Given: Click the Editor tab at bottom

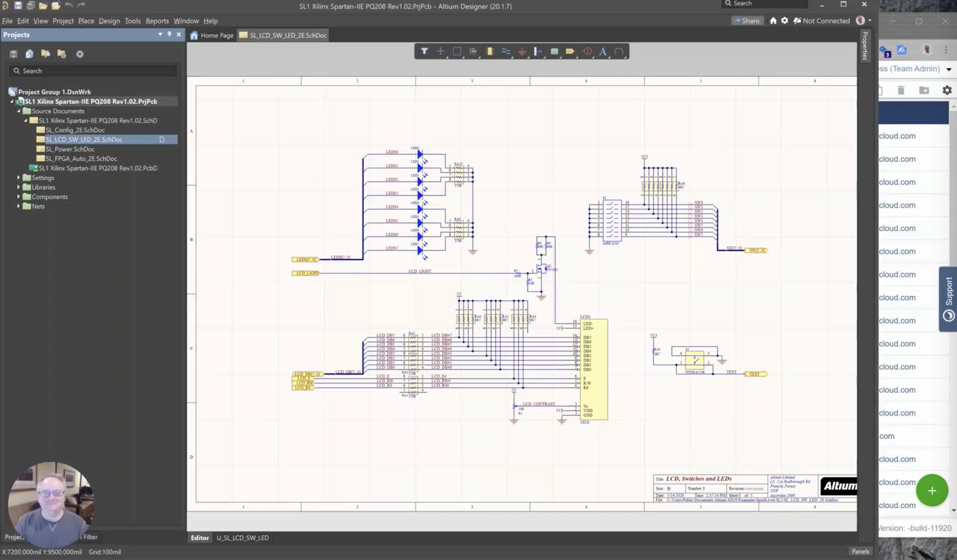Looking at the screenshot, I should 200,538.
